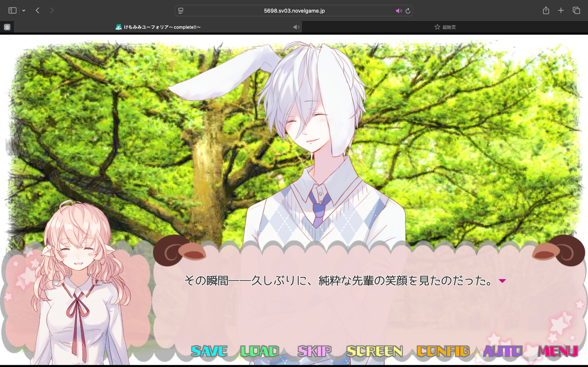Click the pink dialogue advance arrow
Viewport: 588px width, 367px height.
(x=502, y=281)
